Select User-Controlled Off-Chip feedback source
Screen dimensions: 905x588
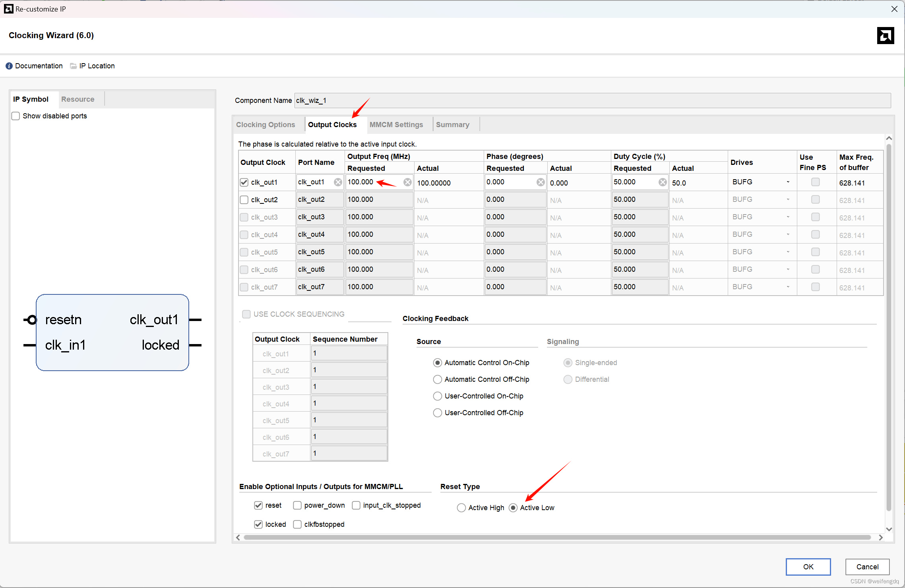click(x=438, y=413)
